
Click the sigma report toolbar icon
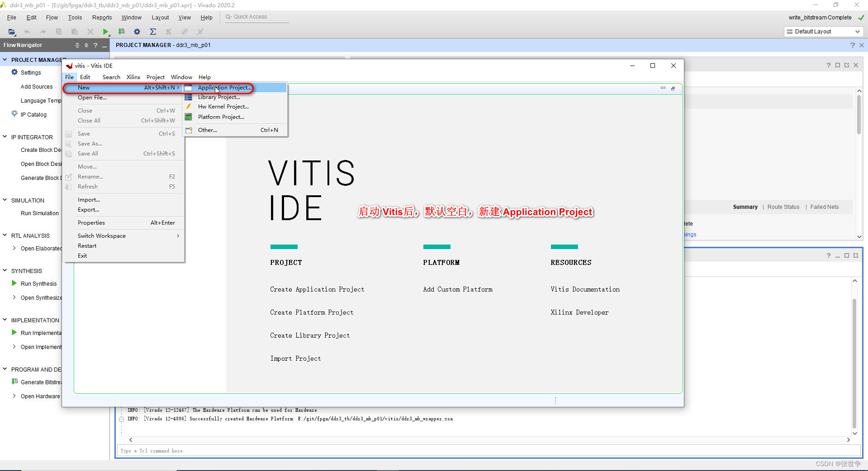[x=153, y=32]
